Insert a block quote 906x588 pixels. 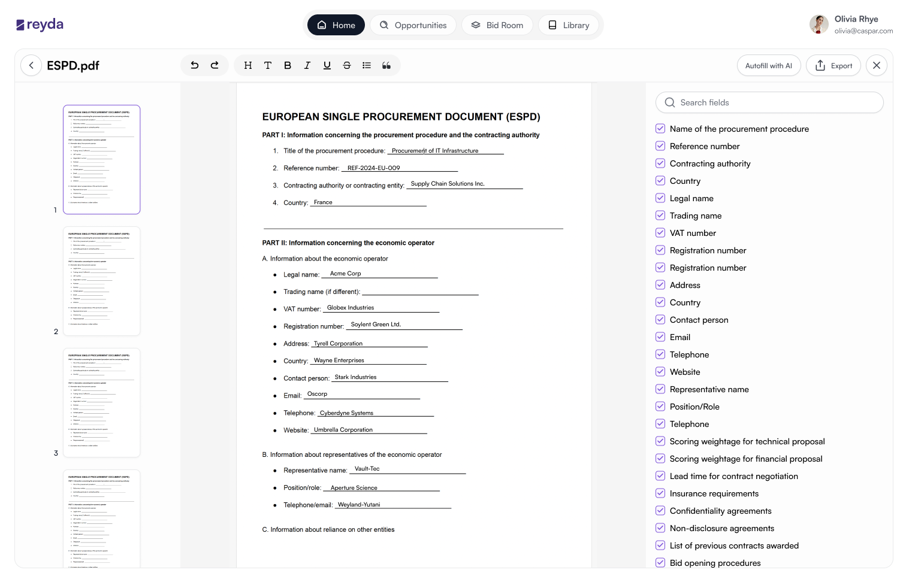pos(386,65)
